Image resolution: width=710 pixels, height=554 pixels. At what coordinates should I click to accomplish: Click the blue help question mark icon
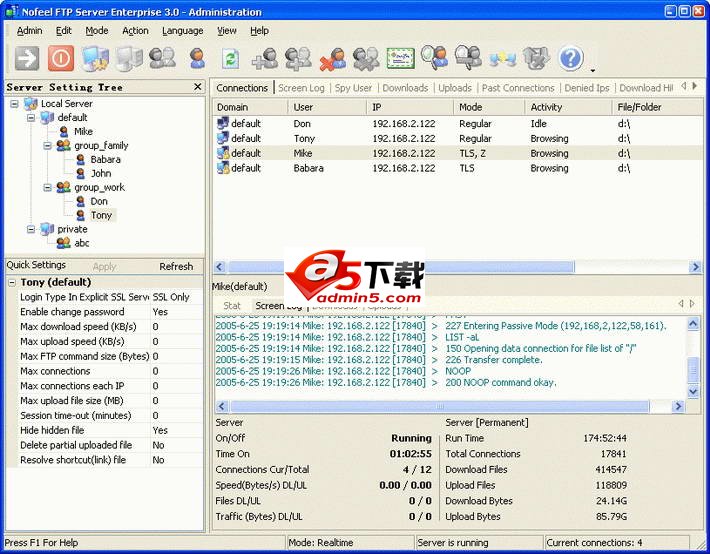[570, 59]
